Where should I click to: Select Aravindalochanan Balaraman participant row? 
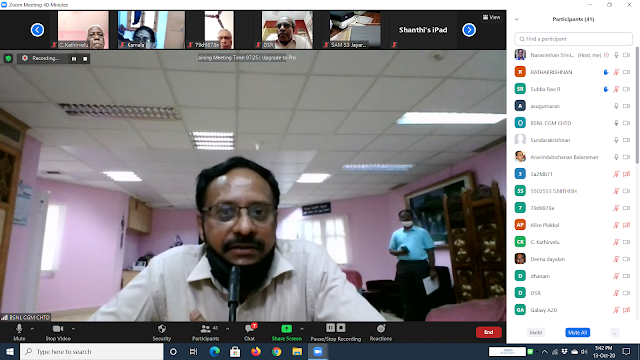coord(573,157)
